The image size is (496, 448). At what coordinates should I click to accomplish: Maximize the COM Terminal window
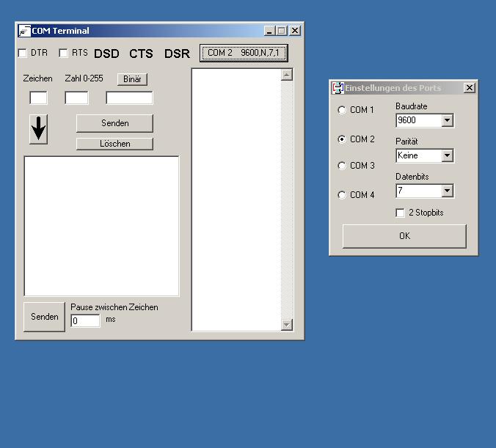pyautogui.click(x=282, y=31)
